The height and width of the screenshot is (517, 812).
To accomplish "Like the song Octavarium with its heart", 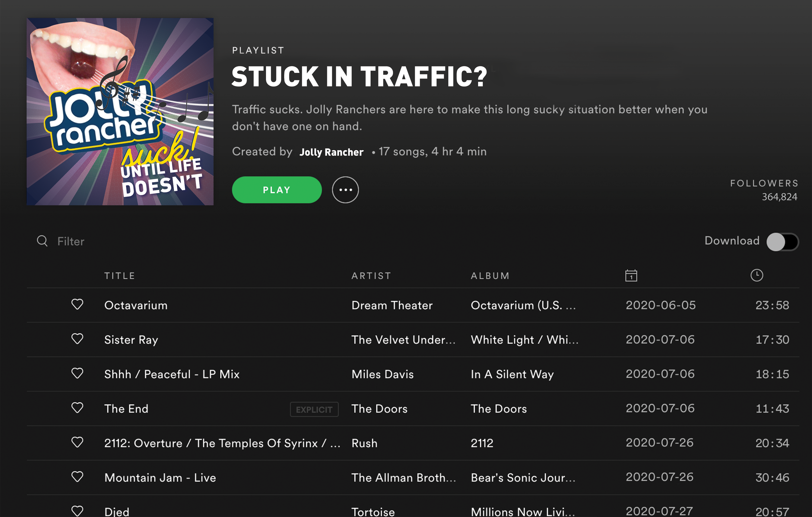I will (x=77, y=304).
